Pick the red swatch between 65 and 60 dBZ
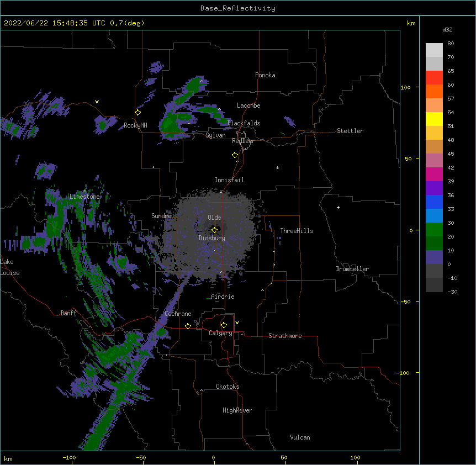This screenshot has width=476, height=465. (434, 78)
